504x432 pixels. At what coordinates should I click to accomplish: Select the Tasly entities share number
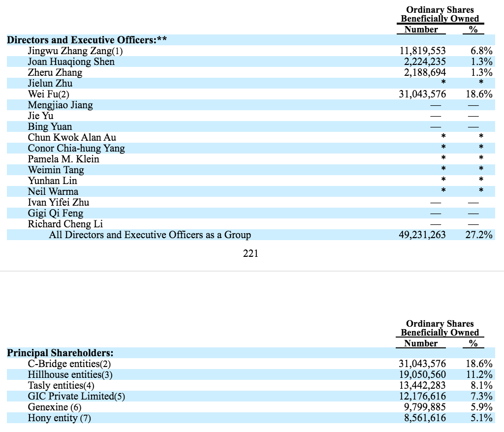click(x=422, y=385)
